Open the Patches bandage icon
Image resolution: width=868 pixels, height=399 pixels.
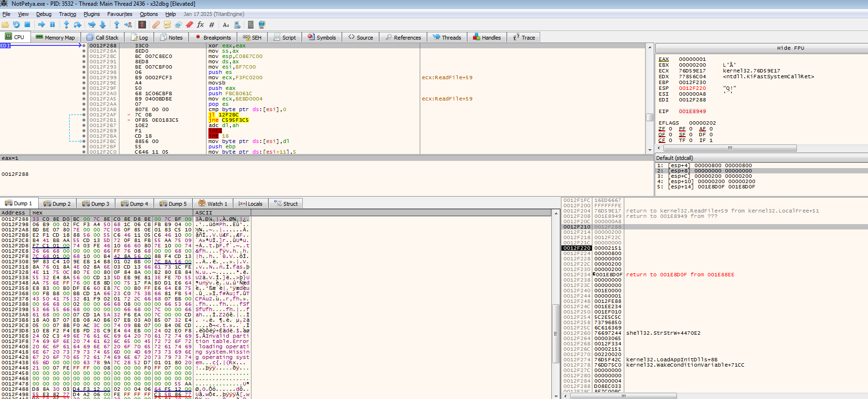point(156,25)
